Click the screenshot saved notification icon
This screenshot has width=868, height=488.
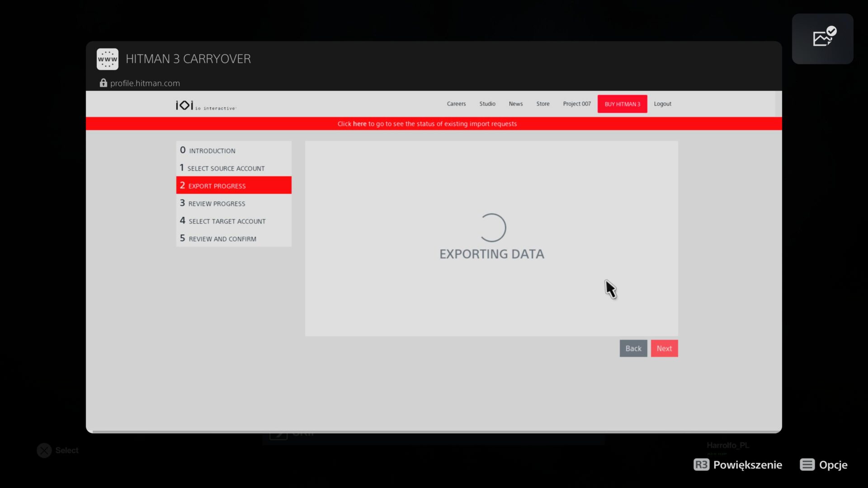824,38
